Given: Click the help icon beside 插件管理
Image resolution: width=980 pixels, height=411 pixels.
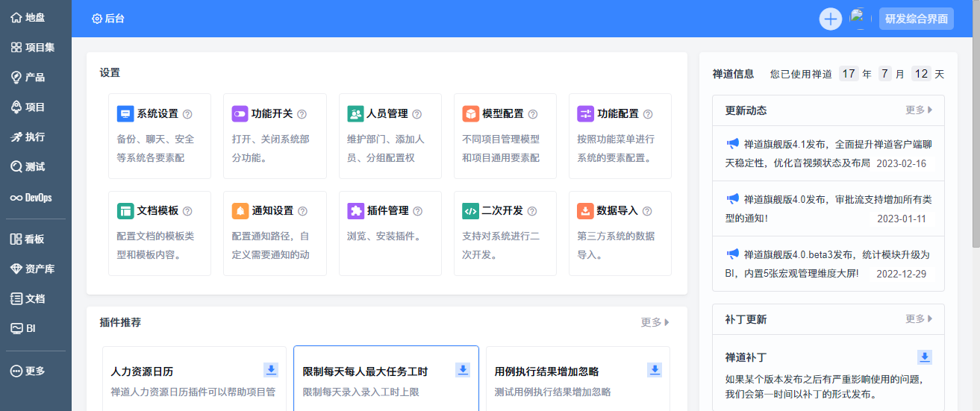Looking at the screenshot, I should (x=417, y=211).
